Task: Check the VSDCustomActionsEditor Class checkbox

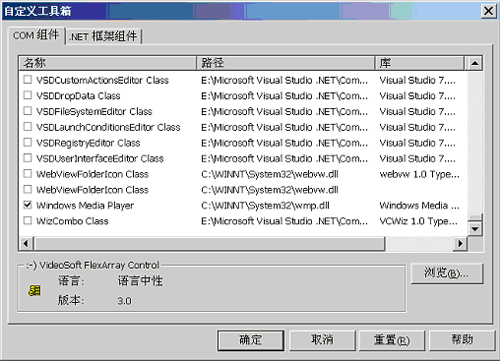Action: coord(28,80)
